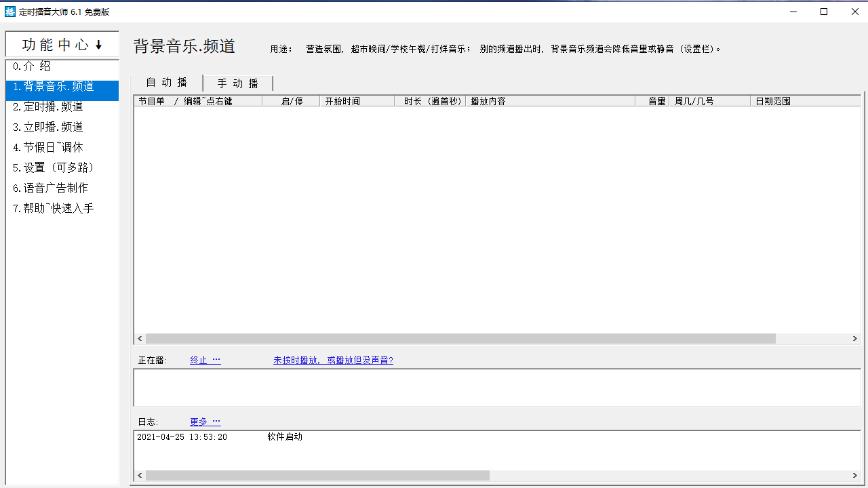The image size is (868, 488).
Task: Click 更多… next to the 日志 label
Action: [x=205, y=421]
